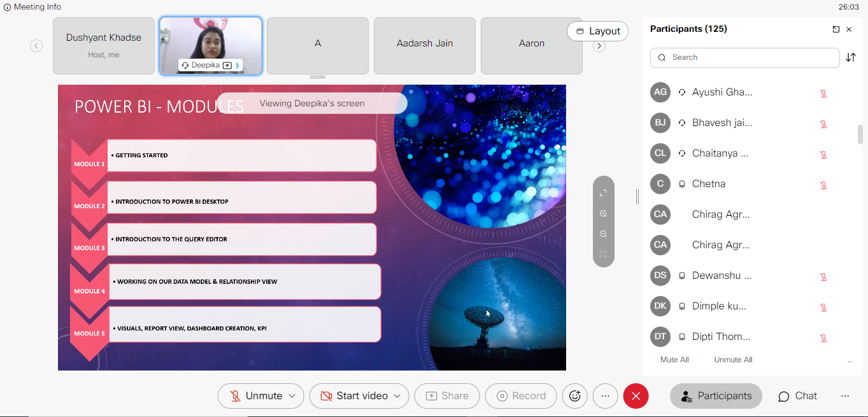Click the participant Search field
868x417 pixels.
tap(744, 57)
